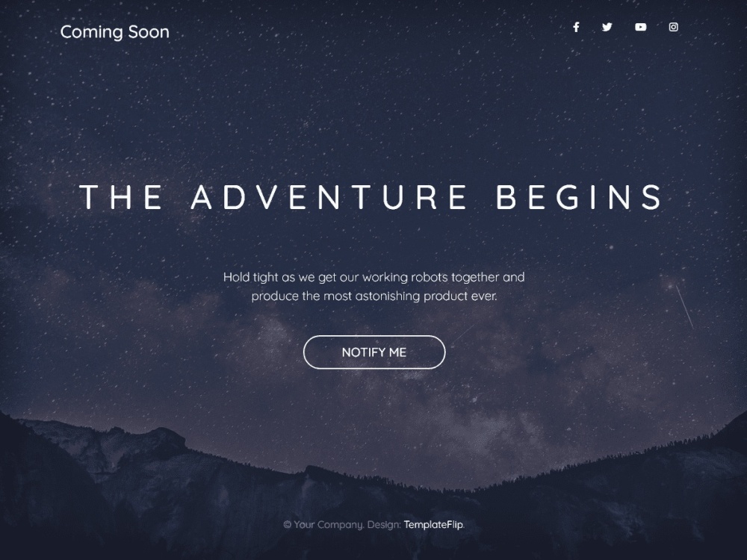Follow the TemplateFlip footer link
This screenshot has height=560, width=747.
point(433,525)
